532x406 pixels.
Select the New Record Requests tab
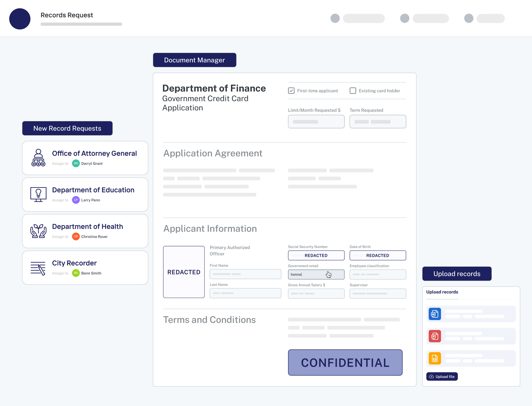67,128
